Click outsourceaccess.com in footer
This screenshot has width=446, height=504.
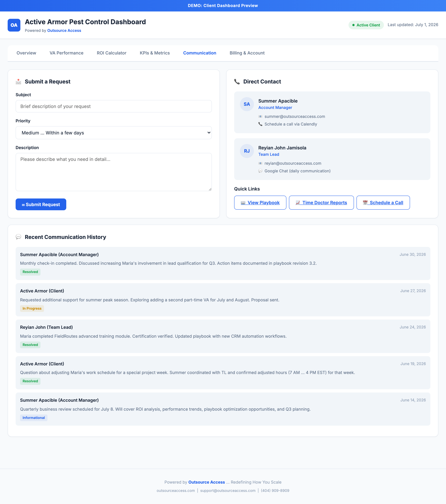pos(176,490)
